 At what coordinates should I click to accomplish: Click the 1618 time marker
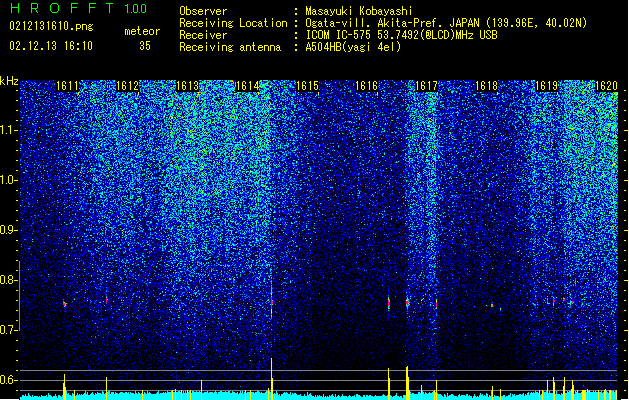[486, 86]
